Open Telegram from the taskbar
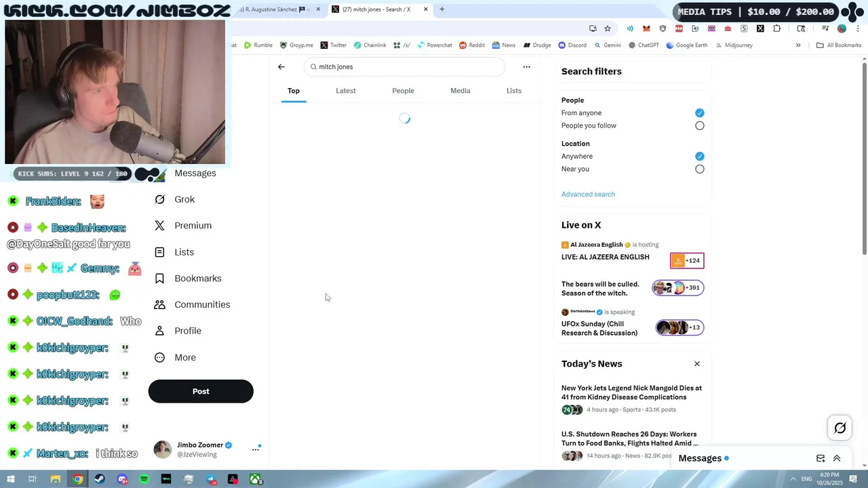 click(x=211, y=479)
